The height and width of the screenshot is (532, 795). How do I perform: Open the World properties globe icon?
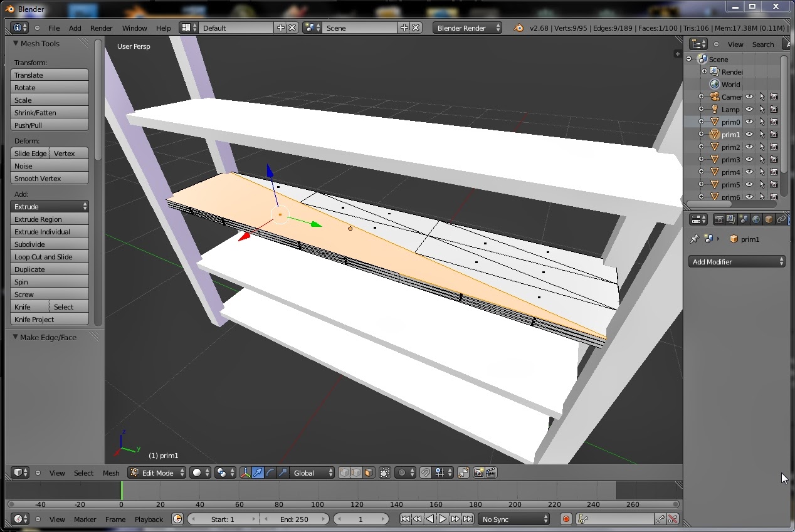click(756, 219)
